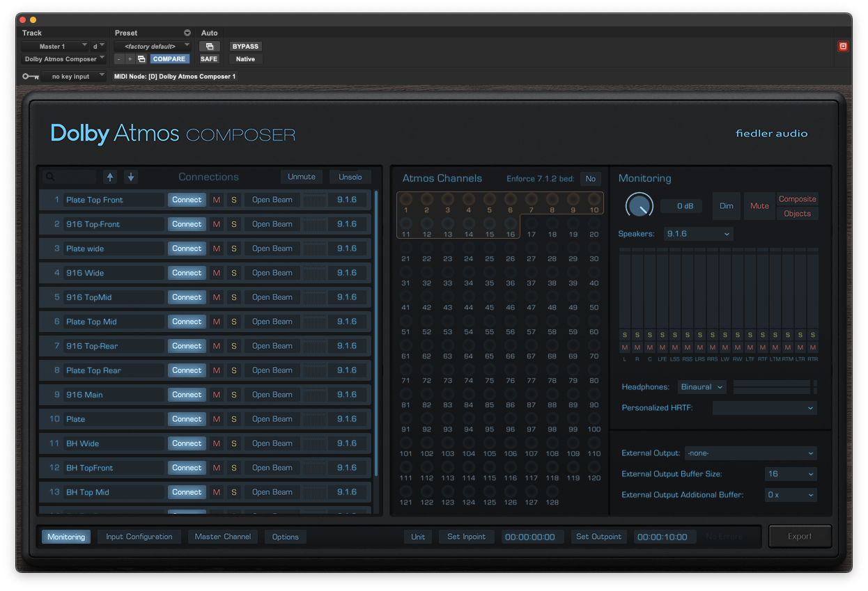Switch to the Options tab
Image resolution: width=868 pixels, height=591 pixels.
[x=286, y=537]
